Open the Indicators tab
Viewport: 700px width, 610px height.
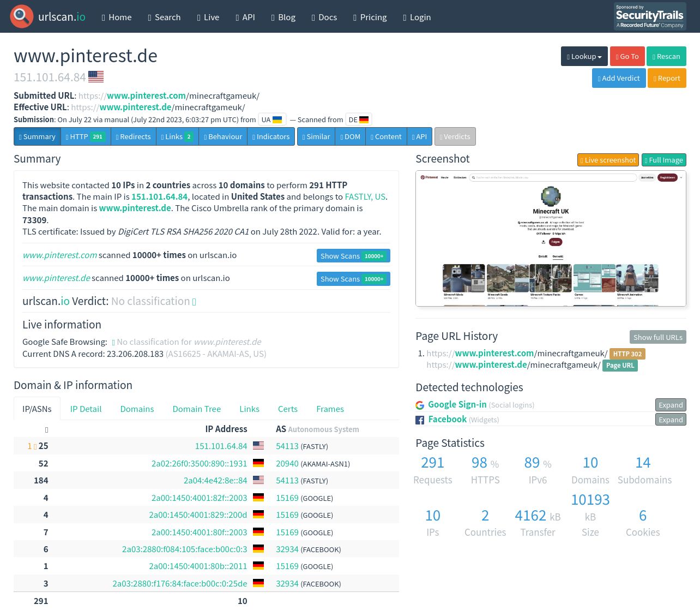point(271,136)
